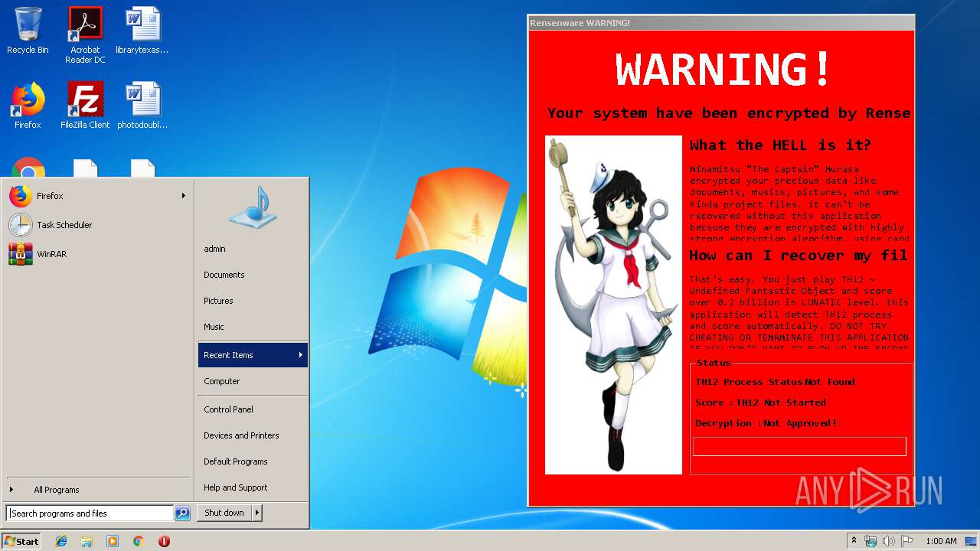Launch Firefox from the desktop shortcut
The width and height of the screenshot is (980, 551).
[28, 106]
